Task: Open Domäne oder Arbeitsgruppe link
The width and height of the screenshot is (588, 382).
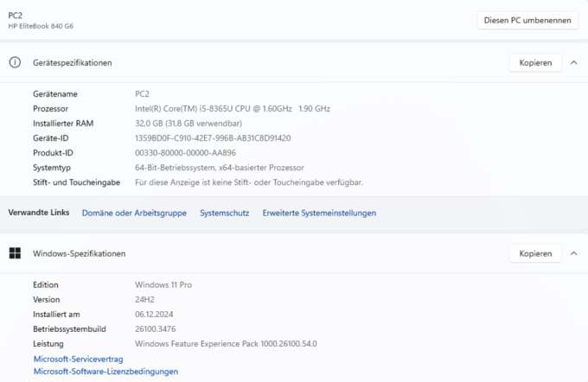Action: pyautogui.click(x=134, y=213)
